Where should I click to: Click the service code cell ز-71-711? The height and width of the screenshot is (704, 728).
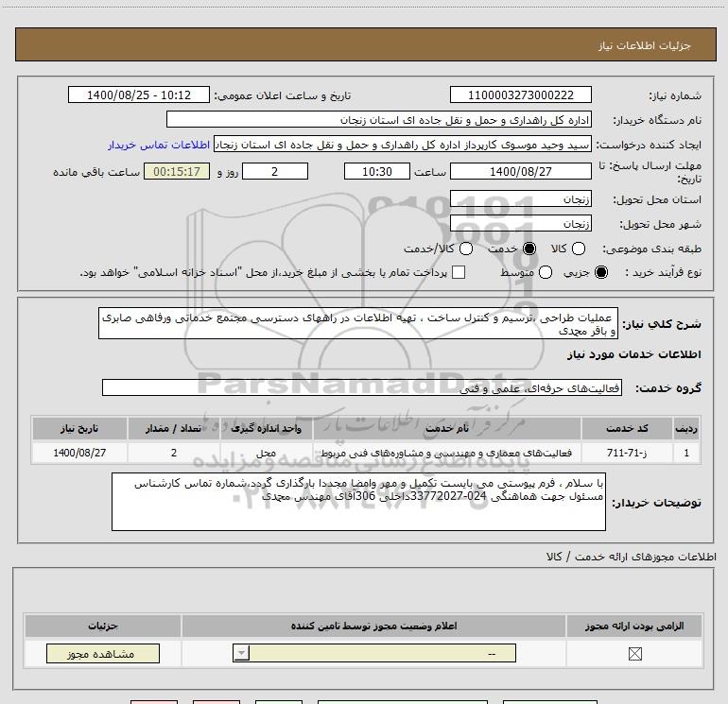pyautogui.click(x=627, y=453)
